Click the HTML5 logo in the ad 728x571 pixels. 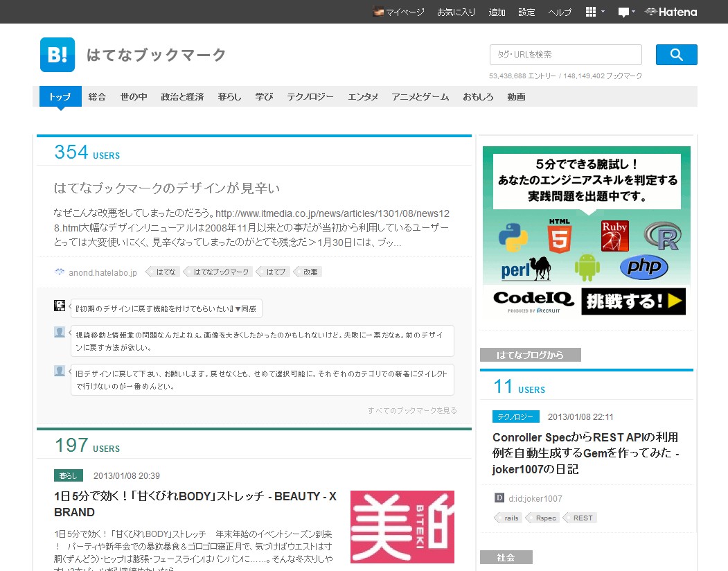tap(560, 236)
